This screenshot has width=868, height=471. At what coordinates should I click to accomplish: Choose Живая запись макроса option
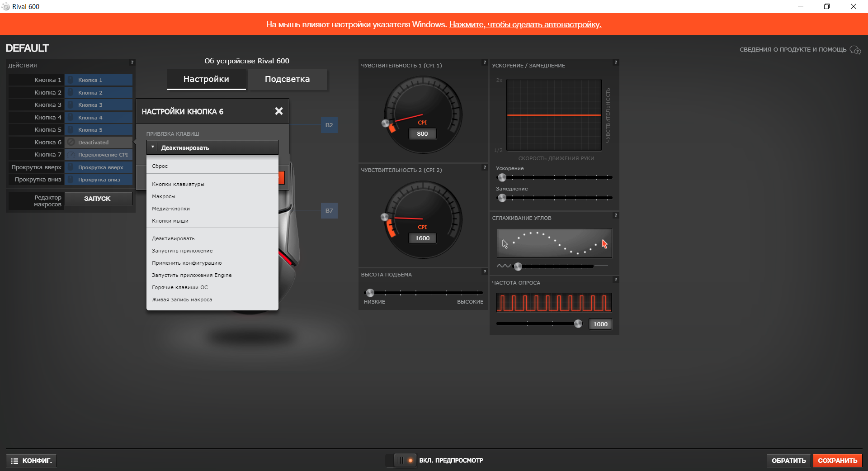point(212,300)
